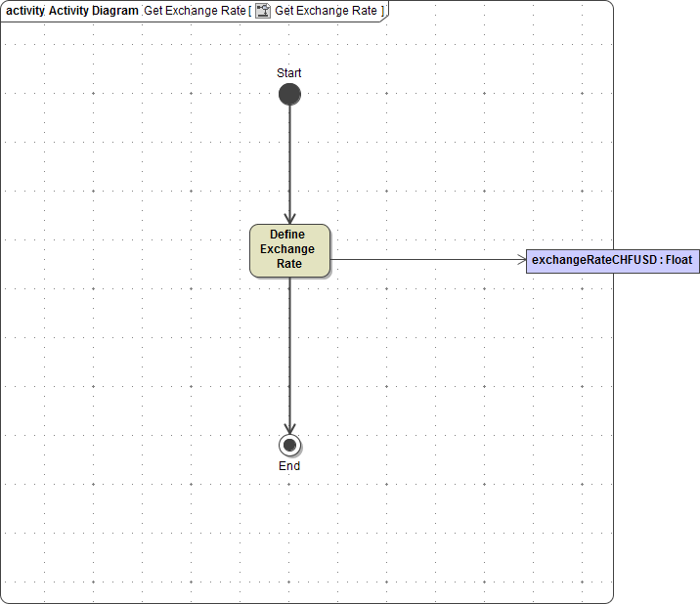Viewport: 700px width, 604px height.
Task: Click the 'End' text label
Action: tap(289, 466)
